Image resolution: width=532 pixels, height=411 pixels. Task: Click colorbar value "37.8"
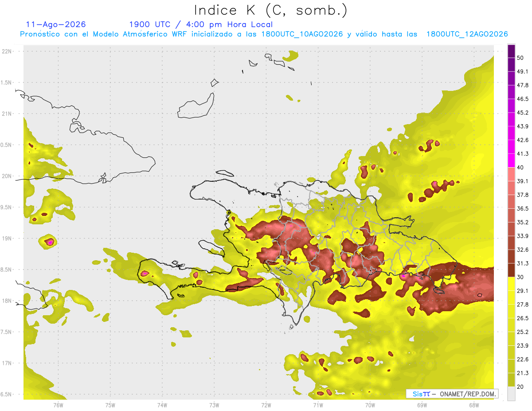pos(523,195)
